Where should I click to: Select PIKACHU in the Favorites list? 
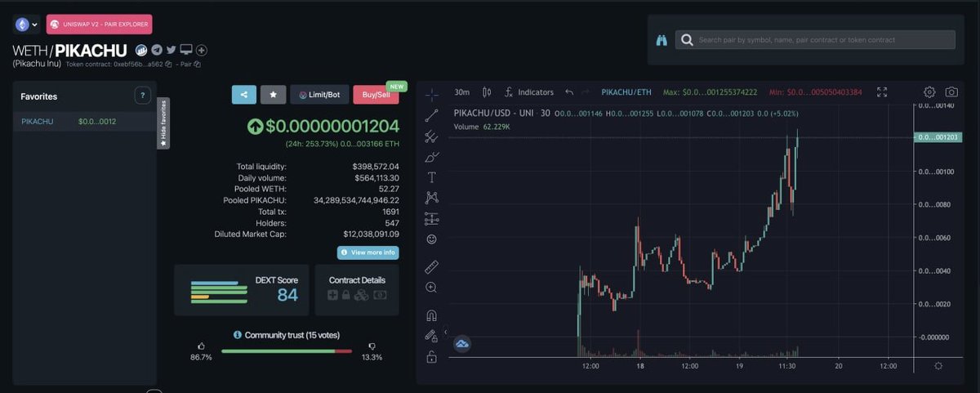[x=84, y=122]
